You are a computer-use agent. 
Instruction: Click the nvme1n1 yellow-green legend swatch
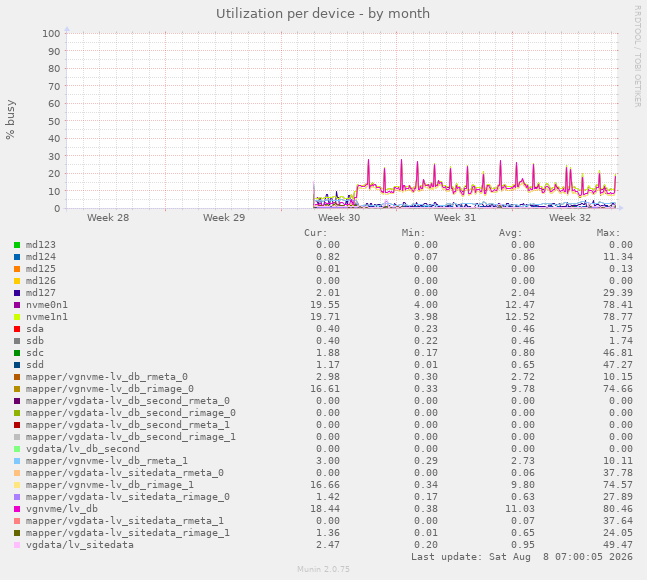point(17,317)
